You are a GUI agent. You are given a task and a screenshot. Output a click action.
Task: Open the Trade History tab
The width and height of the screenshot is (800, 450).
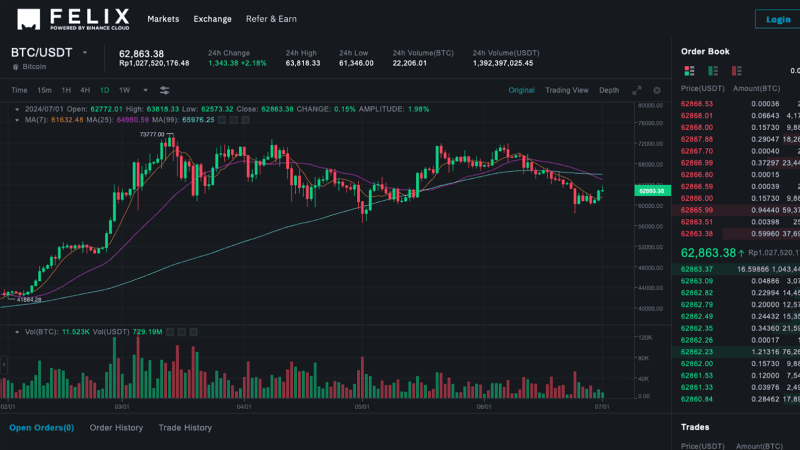(185, 428)
